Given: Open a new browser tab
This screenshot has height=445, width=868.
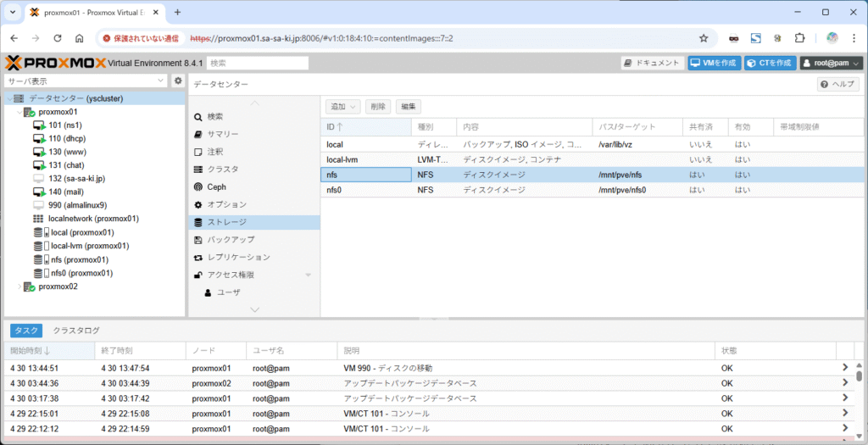Looking at the screenshot, I should [177, 12].
